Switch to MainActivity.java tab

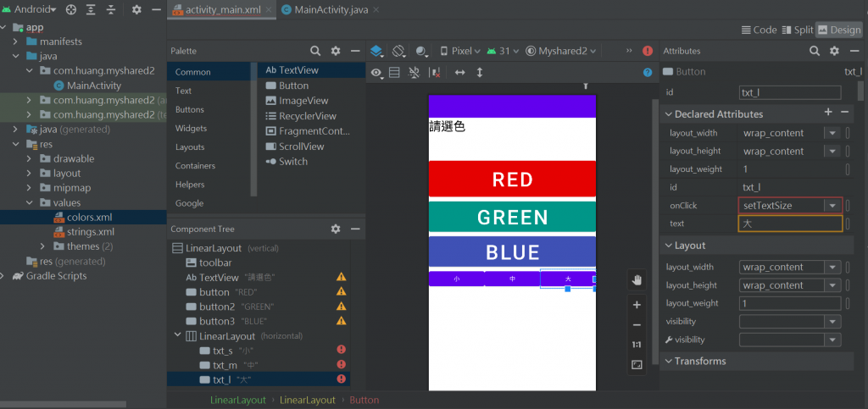coord(326,10)
